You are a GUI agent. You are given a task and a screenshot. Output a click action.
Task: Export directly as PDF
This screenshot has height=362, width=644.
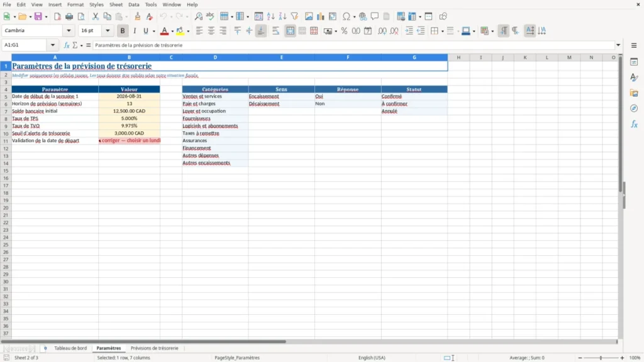[x=57, y=16]
